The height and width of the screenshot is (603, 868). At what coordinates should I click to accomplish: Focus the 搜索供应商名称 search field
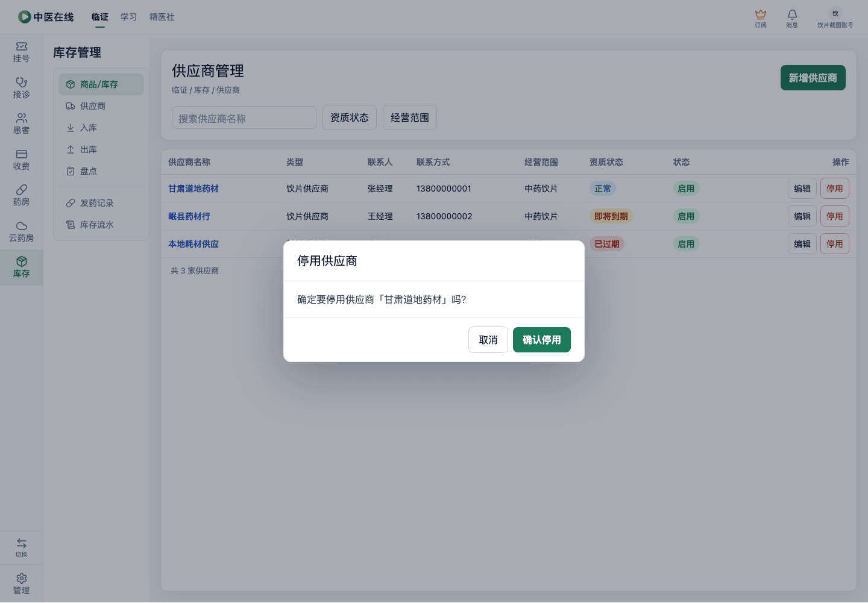pyautogui.click(x=244, y=118)
